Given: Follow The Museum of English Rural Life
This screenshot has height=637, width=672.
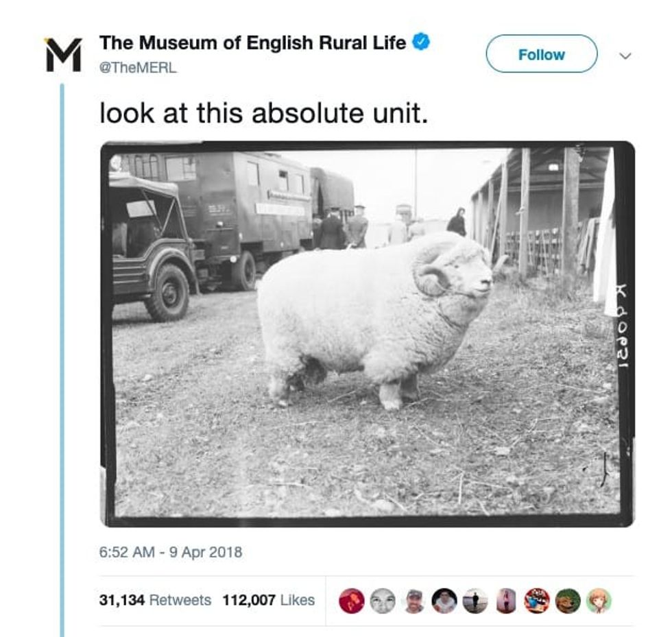Looking at the screenshot, I should [x=541, y=54].
